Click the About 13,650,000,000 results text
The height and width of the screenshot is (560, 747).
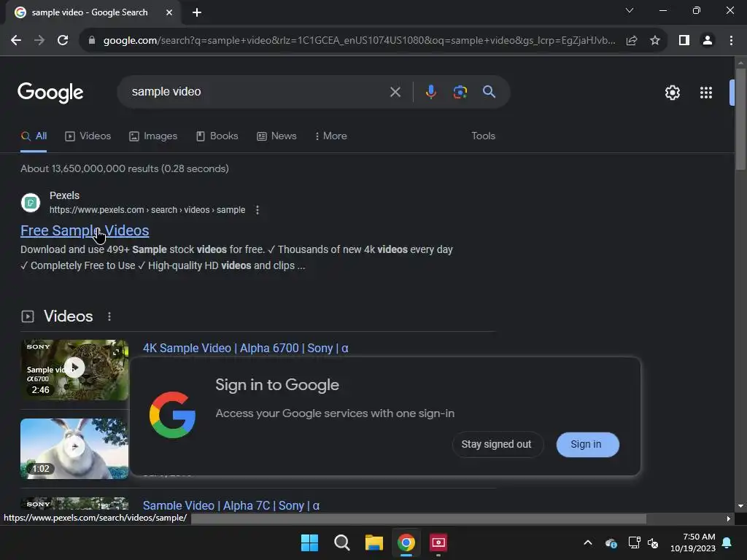[124, 168]
